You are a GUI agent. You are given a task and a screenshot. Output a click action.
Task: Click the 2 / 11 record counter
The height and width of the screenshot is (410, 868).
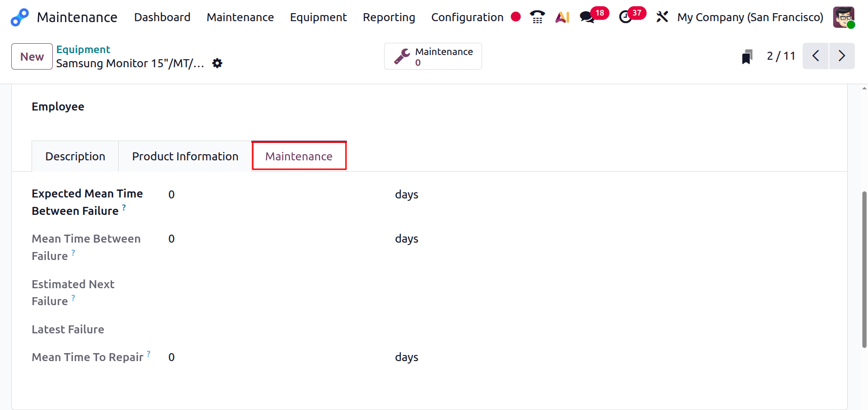tap(781, 56)
